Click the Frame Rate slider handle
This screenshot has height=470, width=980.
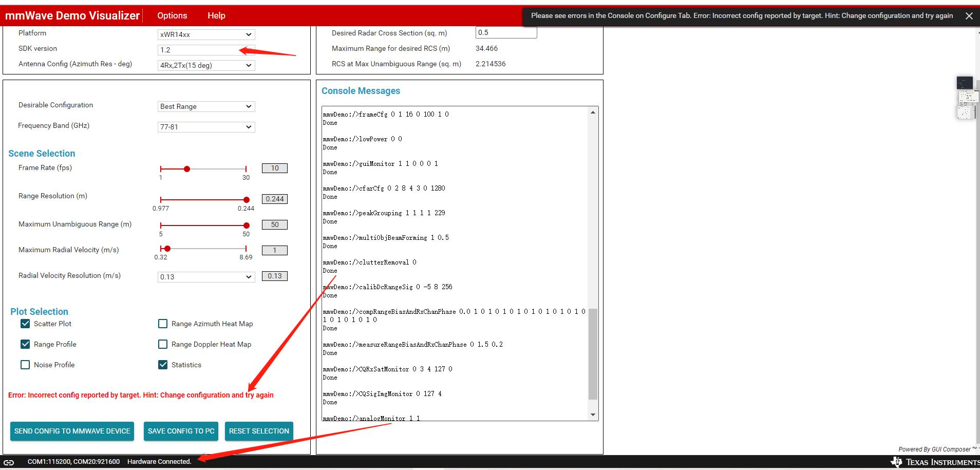187,169
